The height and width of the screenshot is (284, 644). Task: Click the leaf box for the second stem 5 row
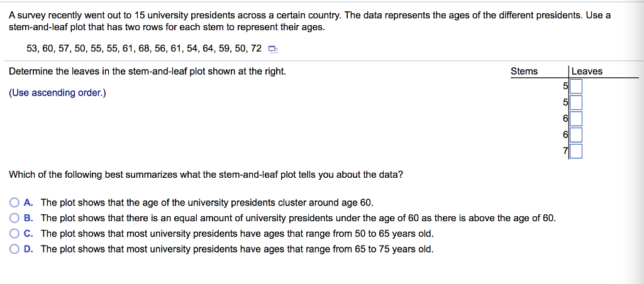pos(576,102)
